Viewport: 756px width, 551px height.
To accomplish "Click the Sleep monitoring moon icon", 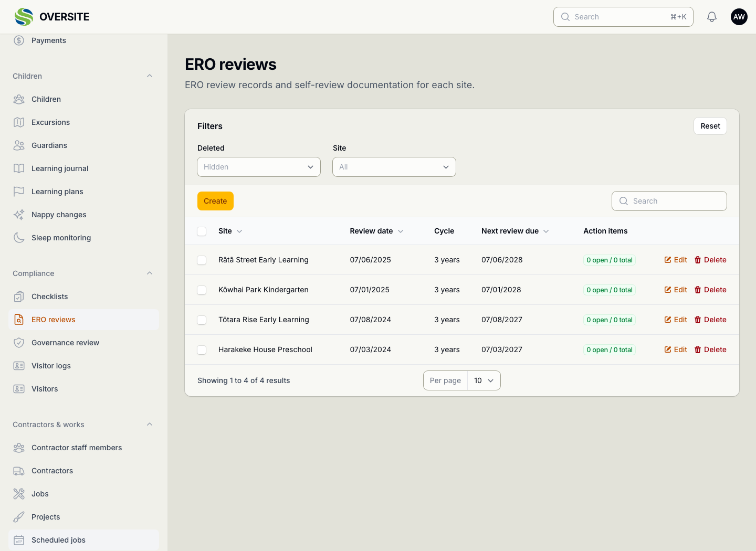I will pos(19,238).
